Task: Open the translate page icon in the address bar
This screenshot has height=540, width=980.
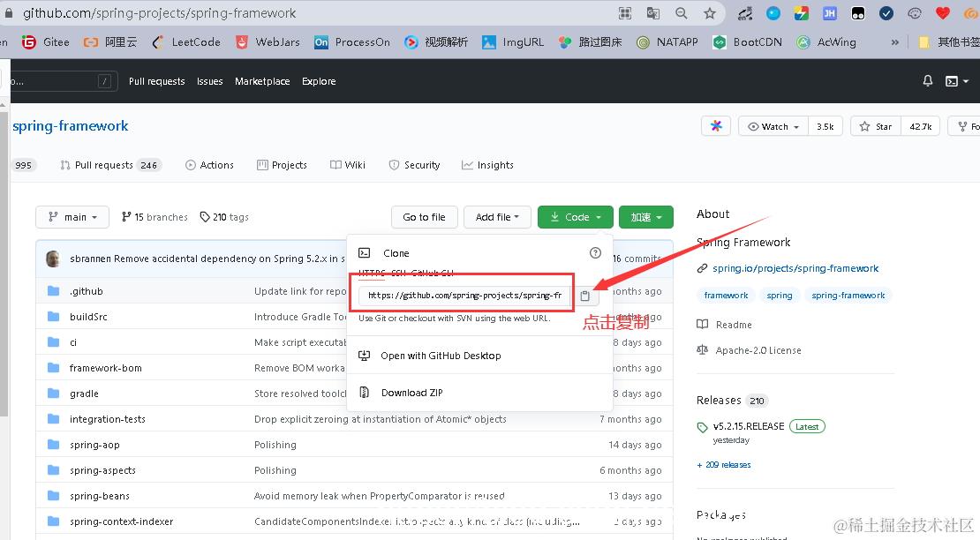Action: point(653,13)
